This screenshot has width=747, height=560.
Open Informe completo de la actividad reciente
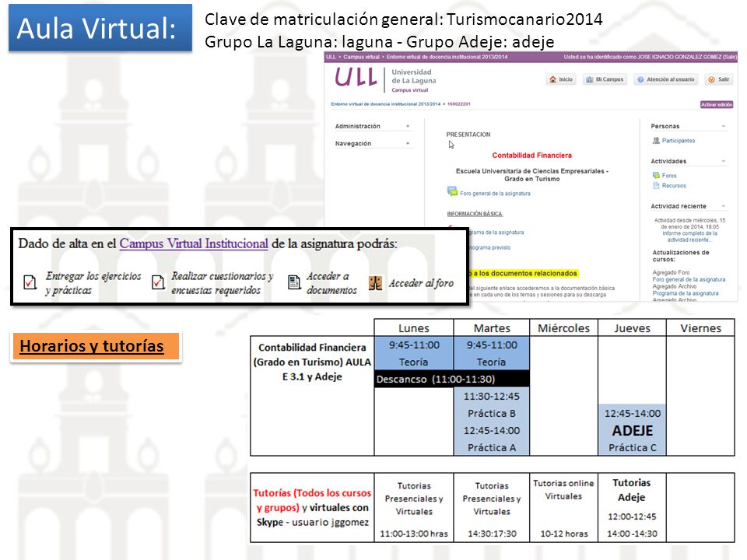tap(689, 236)
